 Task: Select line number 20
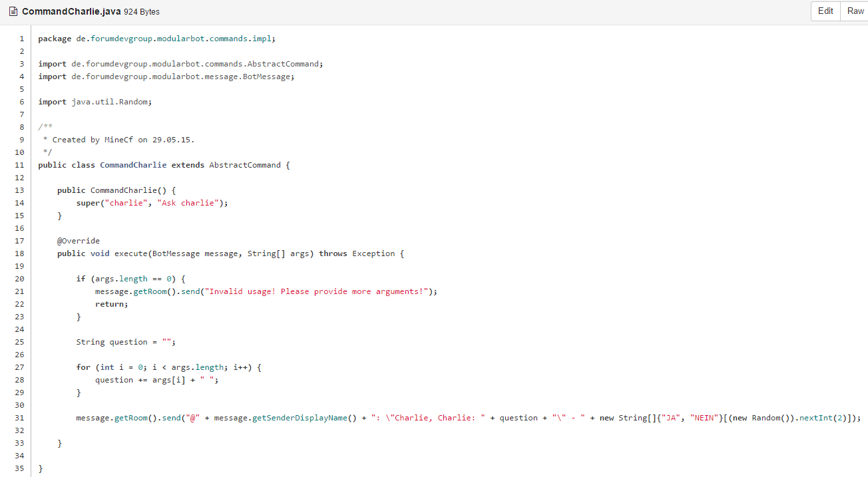(20, 279)
